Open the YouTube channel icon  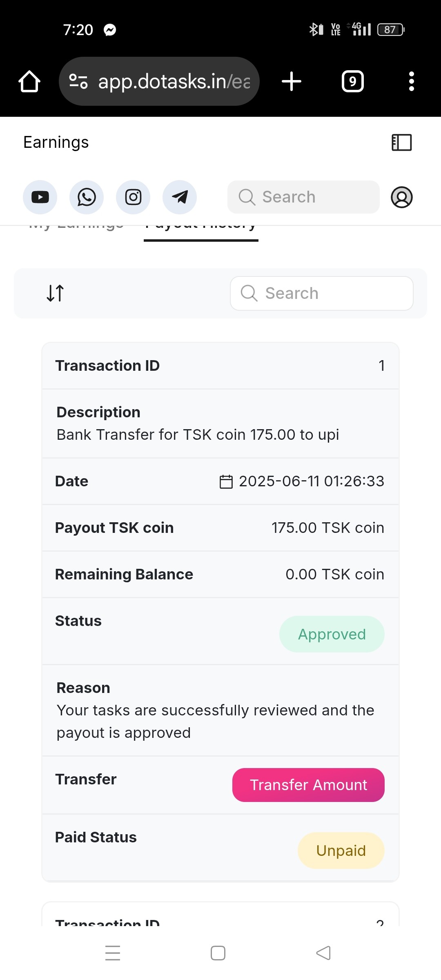(x=40, y=197)
